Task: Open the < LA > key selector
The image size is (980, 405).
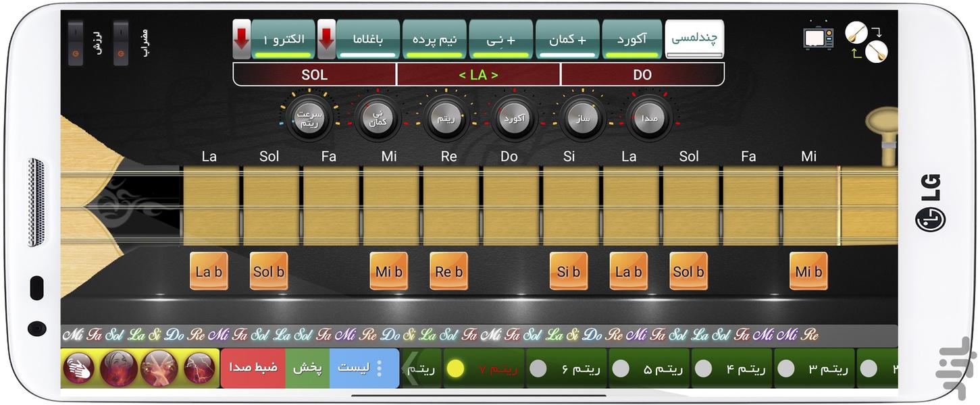Action: pos(478,74)
